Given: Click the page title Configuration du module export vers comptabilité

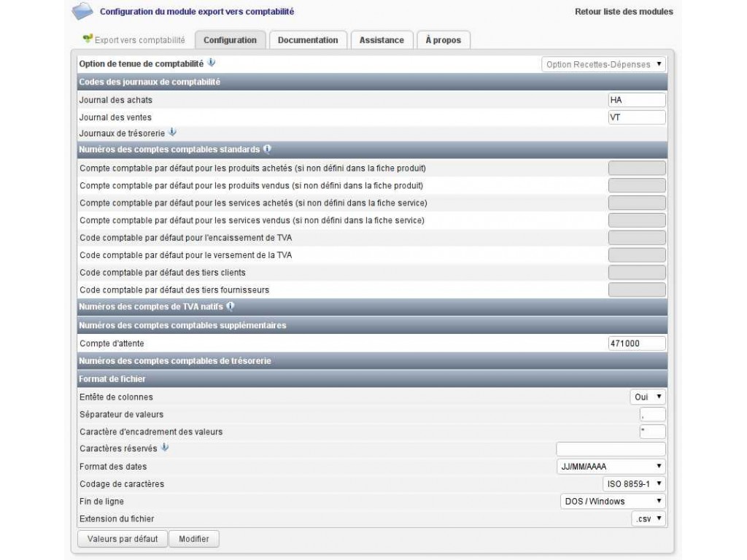Looking at the screenshot, I should click(197, 12).
